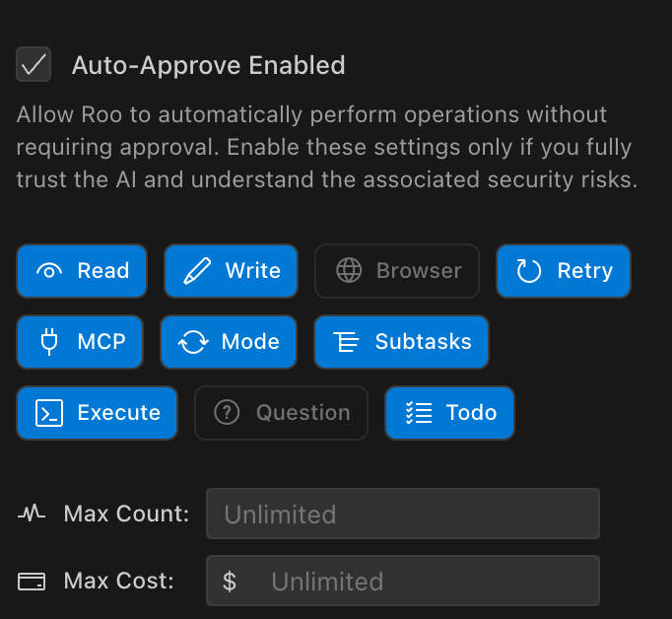Click the pencil icon on Write button
The width and height of the screenshot is (672, 619).
click(197, 271)
